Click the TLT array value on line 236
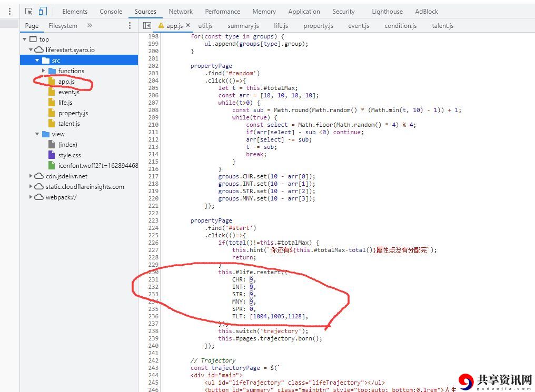The width and height of the screenshot is (535, 392). click(277, 316)
